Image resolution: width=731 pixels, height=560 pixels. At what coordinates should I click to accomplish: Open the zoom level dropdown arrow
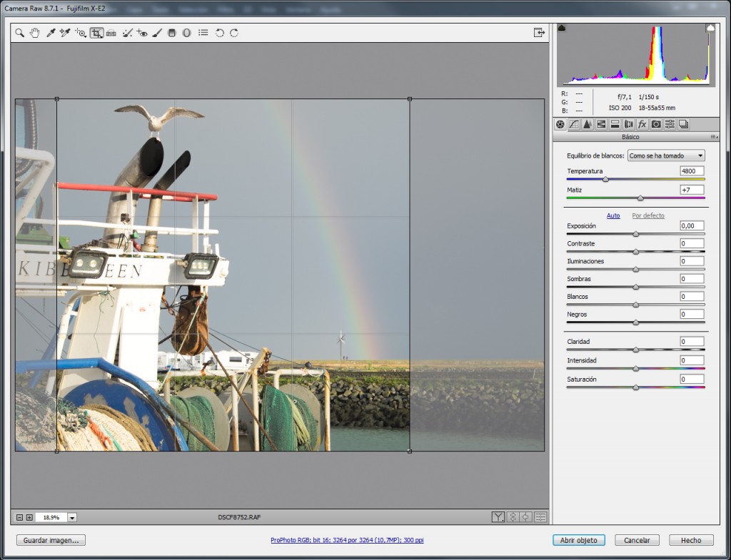click(72, 517)
